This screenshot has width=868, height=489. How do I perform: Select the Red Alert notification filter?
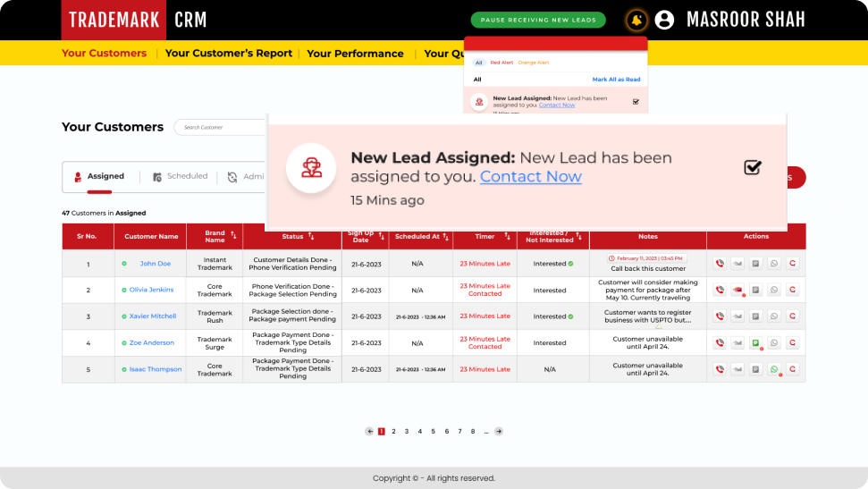(501, 63)
